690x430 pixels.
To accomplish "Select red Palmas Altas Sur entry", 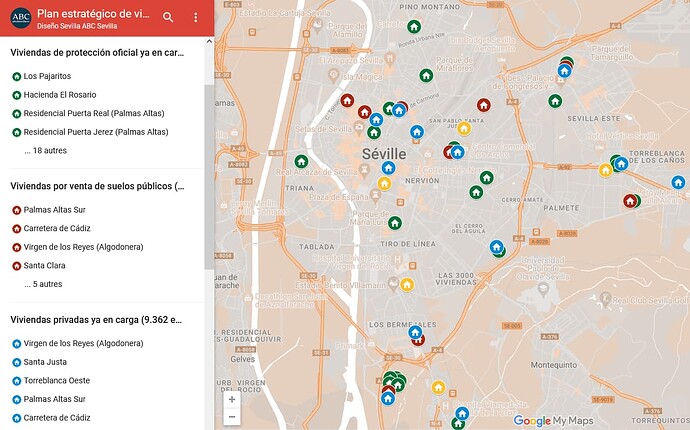I will click(x=55, y=210).
